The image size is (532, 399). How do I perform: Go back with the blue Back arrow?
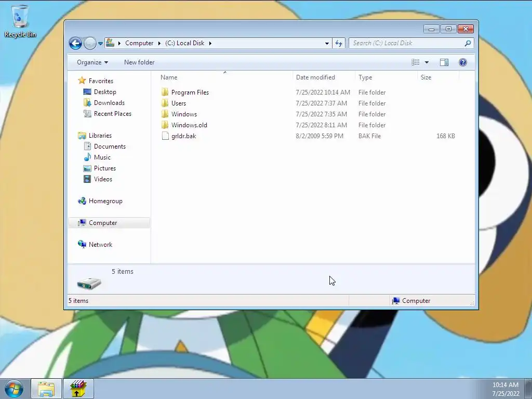pos(75,43)
